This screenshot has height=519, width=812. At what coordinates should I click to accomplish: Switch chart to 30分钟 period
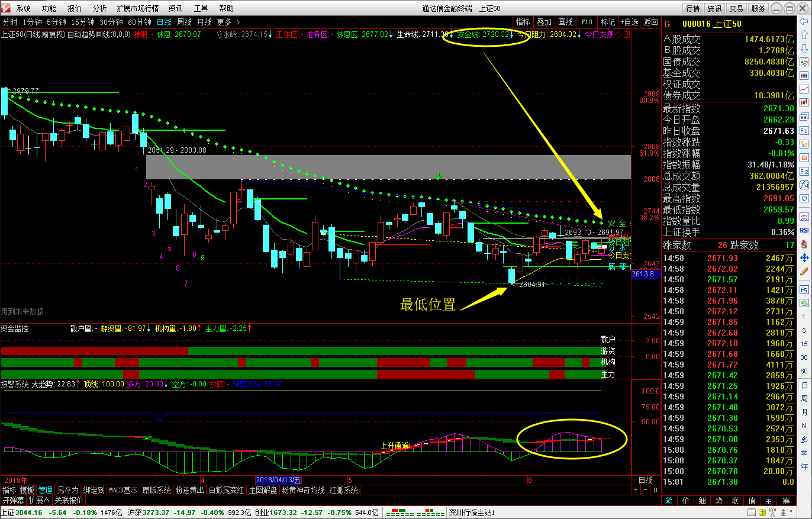[111, 22]
